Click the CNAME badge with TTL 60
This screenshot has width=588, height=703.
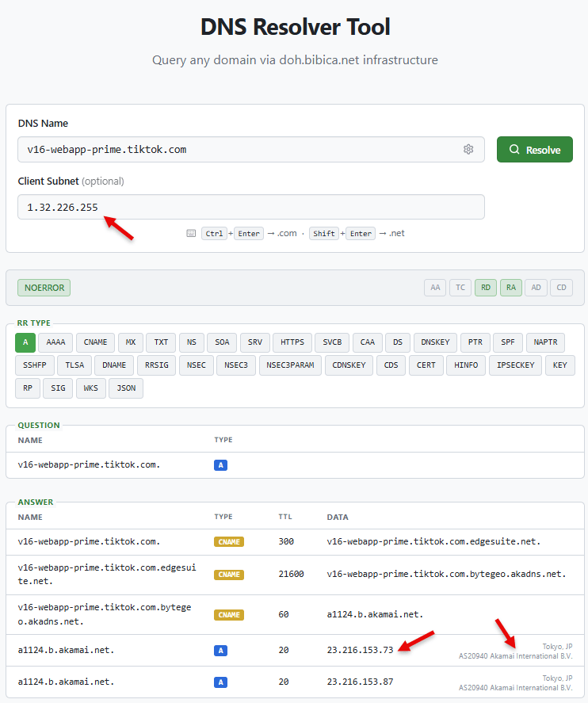(229, 615)
